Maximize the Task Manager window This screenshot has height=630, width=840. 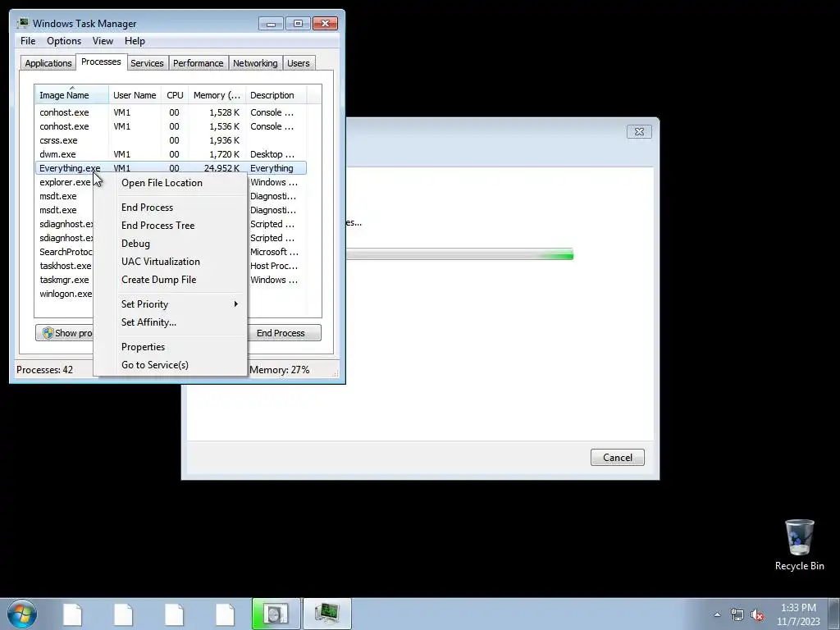tap(298, 24)
